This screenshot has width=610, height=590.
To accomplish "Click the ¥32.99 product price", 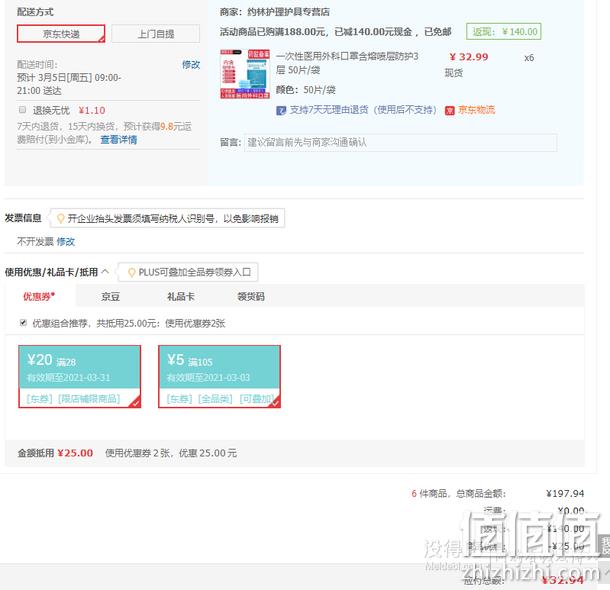I will pyautogui.click(x=469, y=57).
